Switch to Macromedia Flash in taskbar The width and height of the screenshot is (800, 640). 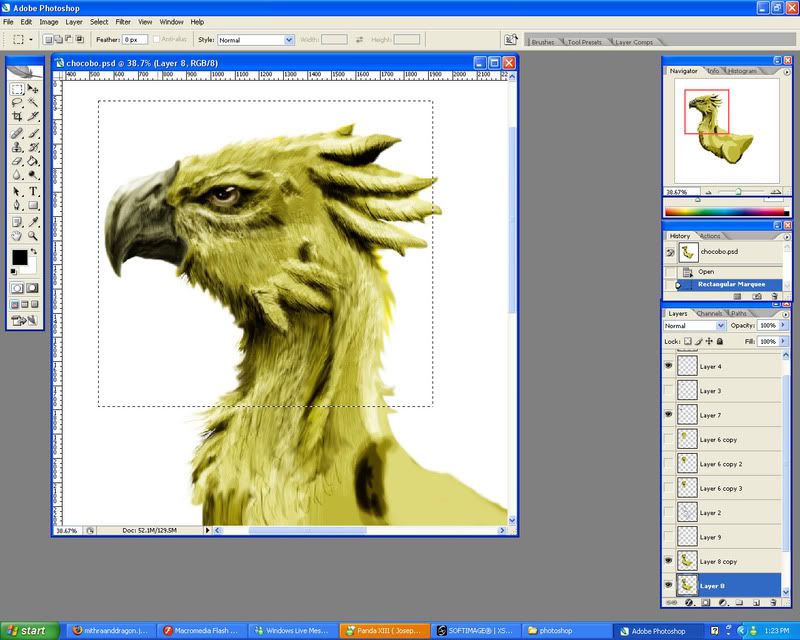(x=201, y=631)
